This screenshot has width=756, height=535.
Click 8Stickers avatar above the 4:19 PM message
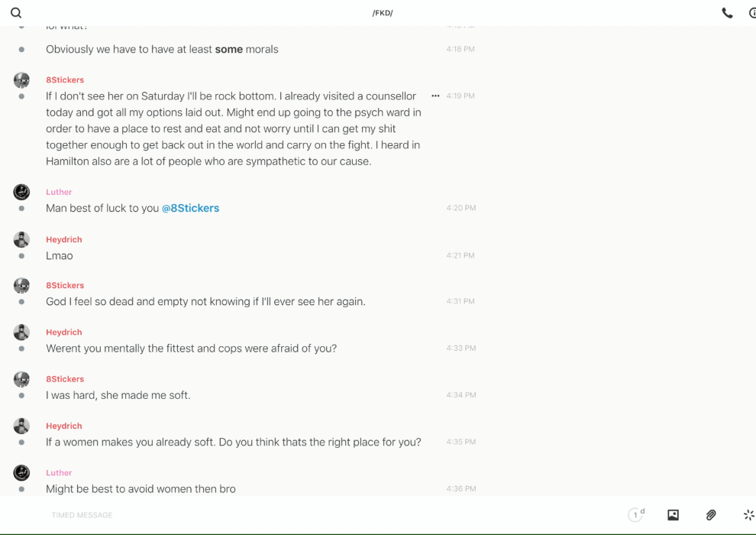21,80
